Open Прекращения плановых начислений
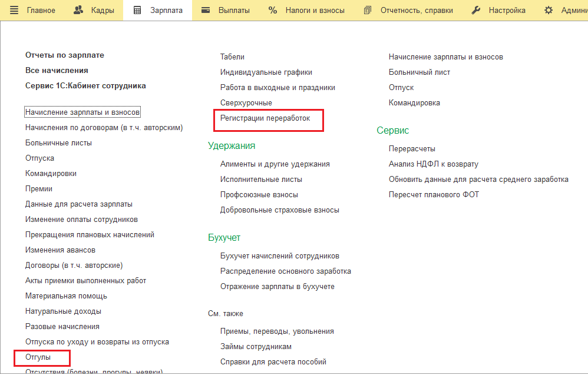Viewport: 588px width, 375px height. pos(90,235)
